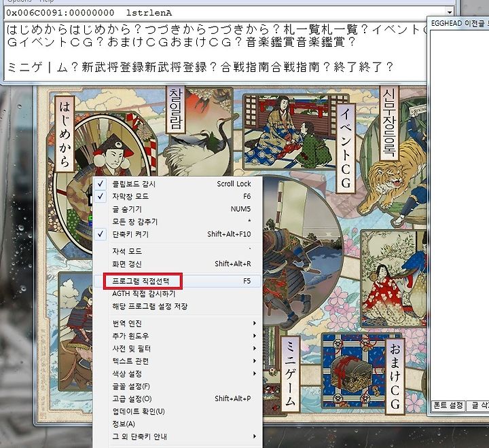Image resolution: width=489 pixels, height=448 pixels.
Task: Click the mounted warrior picture in the game
Action: point(76,331)
